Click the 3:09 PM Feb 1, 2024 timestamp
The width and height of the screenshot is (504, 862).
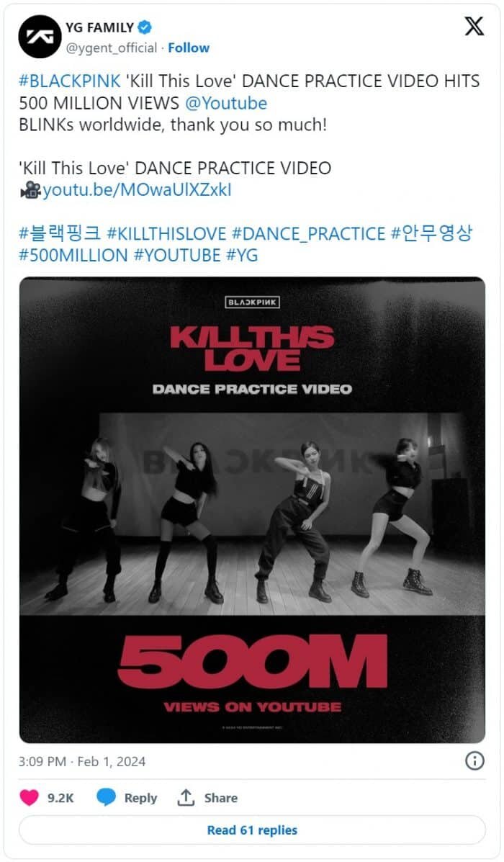(x=82, y=762)
